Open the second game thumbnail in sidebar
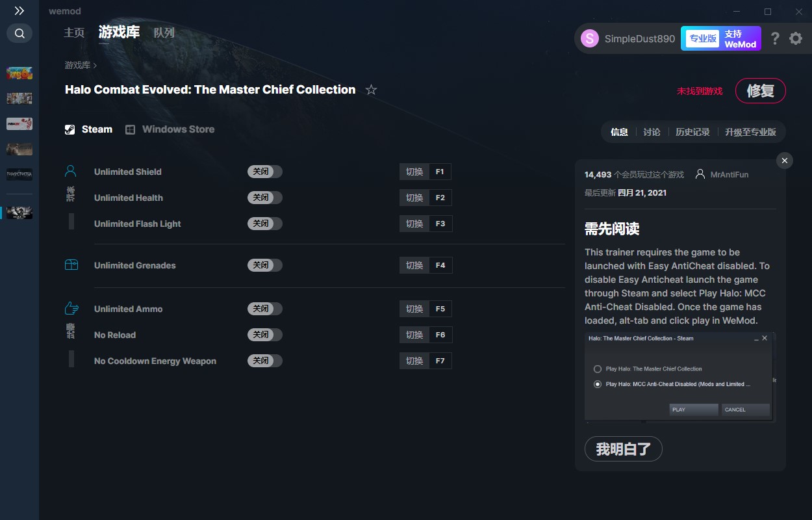The width and height of the screenshot is (812, 520). (19, 98)
